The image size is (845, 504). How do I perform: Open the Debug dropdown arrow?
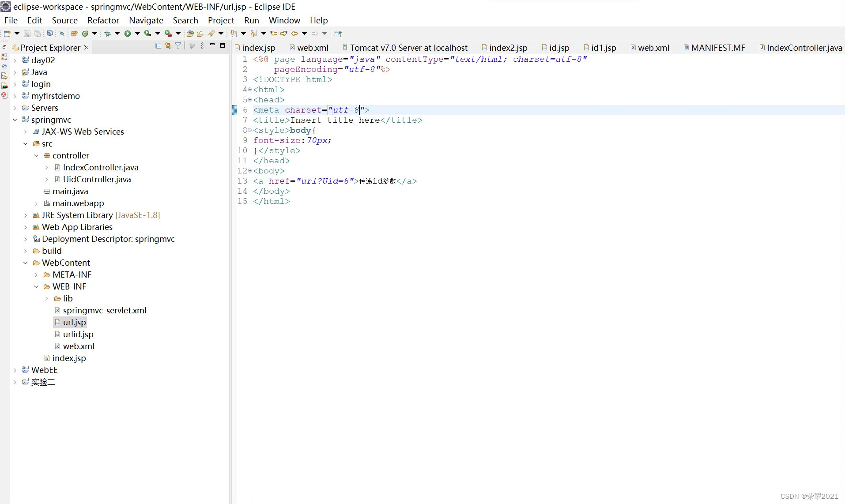pos(117,34)
